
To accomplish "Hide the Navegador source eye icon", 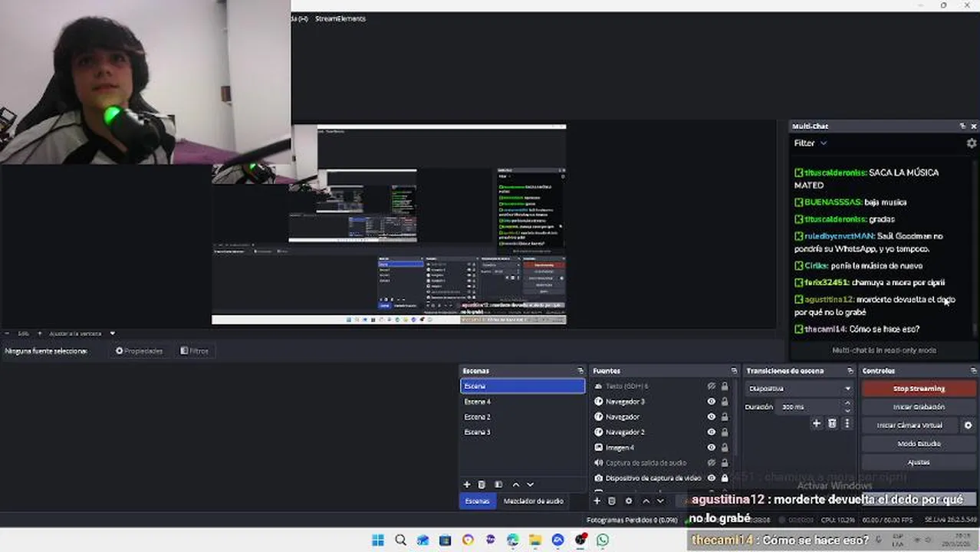I will tap(711, 417).
